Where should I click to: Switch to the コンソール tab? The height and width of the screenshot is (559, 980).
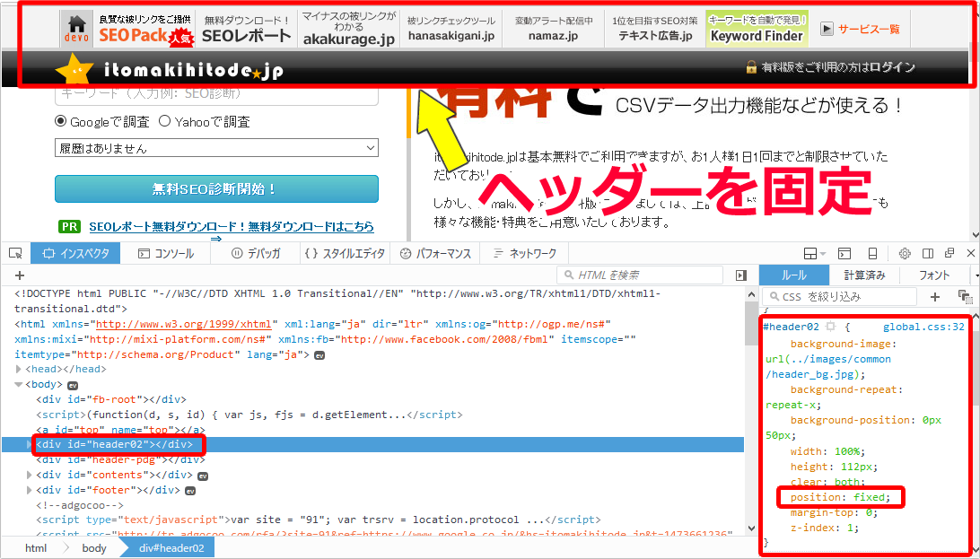(165, 254)
